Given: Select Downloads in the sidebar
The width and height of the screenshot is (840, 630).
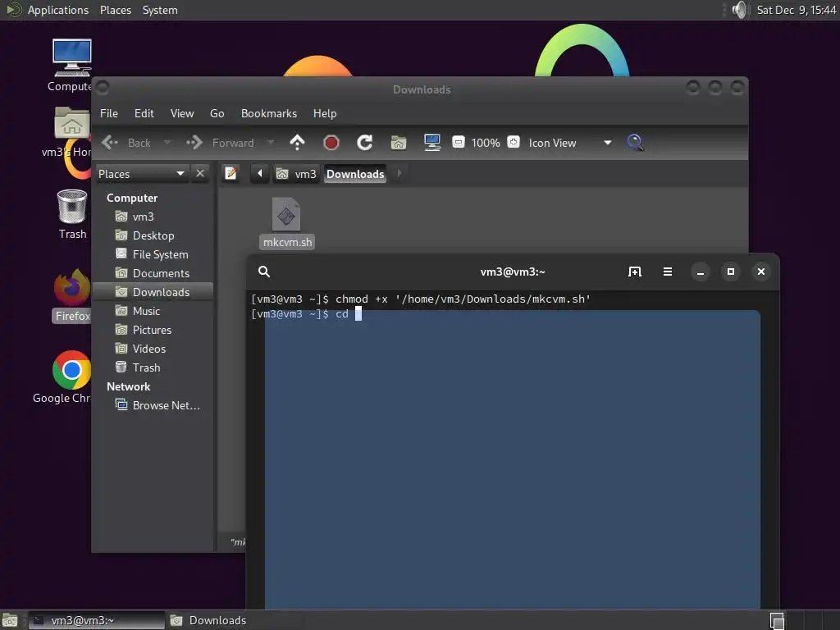Looking at the screenshot, I should (153, 292).
